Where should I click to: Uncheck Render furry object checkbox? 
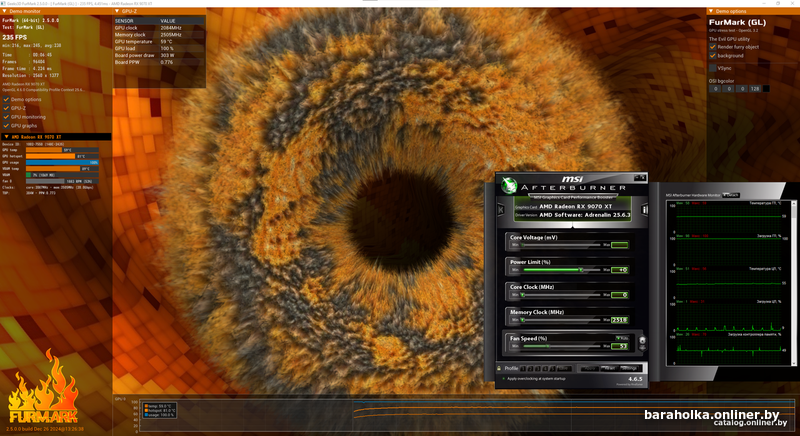point(712,46)
